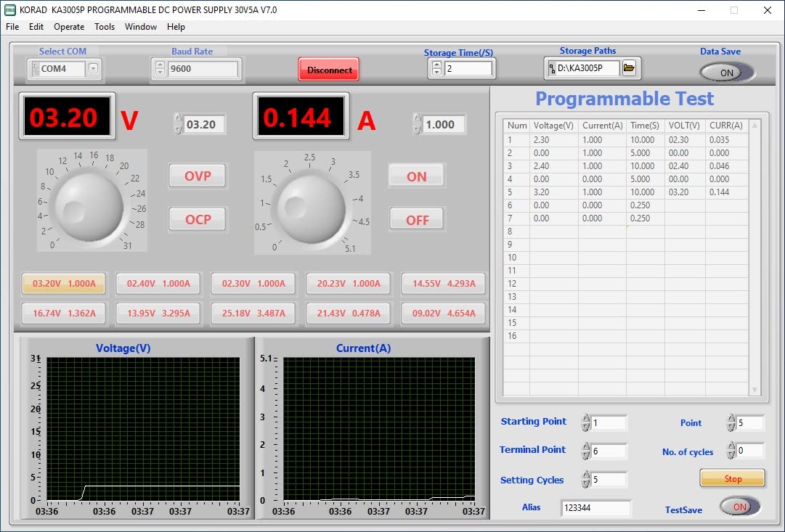Select preset 13.95V 3.295A
The width and height of the screenshot is (785, 532).
(158, 314)
